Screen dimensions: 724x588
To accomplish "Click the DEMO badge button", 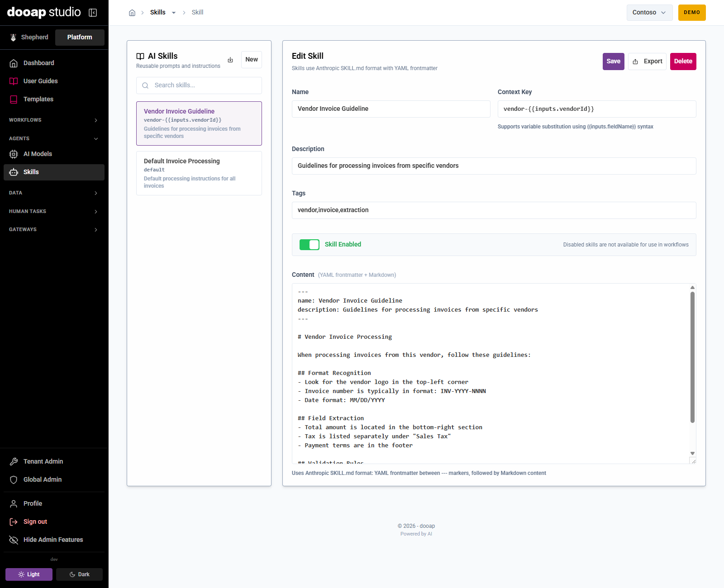I will coord(692,13).
